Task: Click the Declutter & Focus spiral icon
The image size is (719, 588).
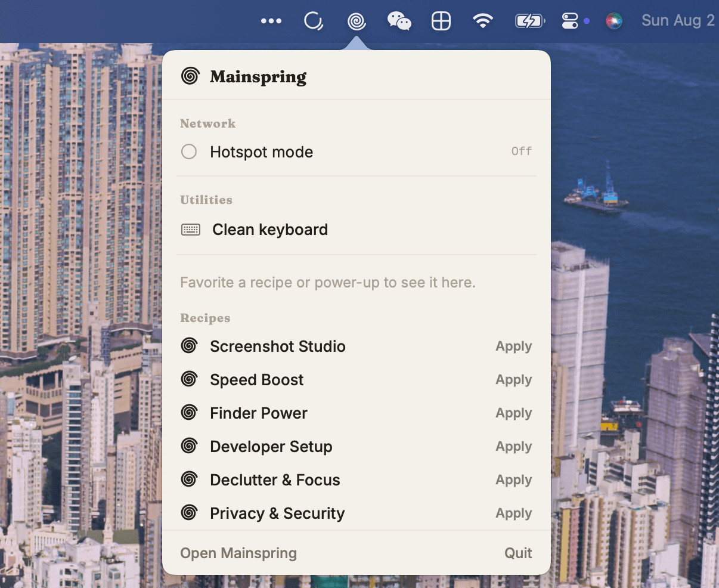Action: [190, 479]
